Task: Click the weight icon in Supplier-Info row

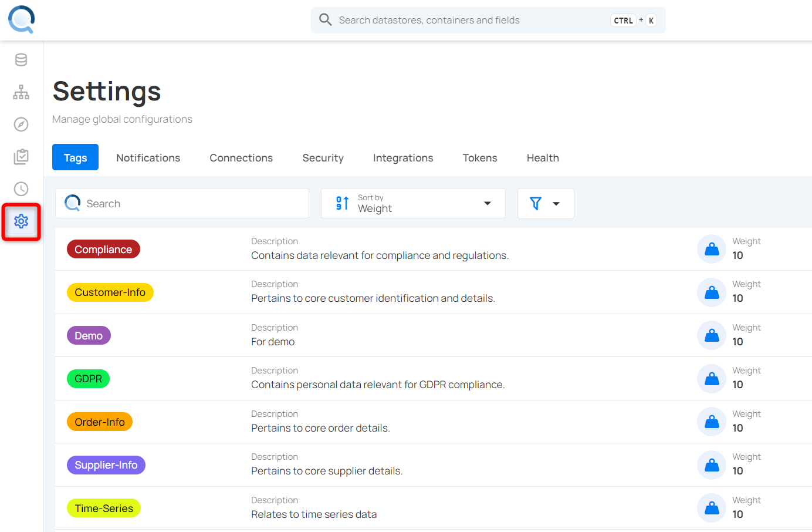Action: pos(712,465)
